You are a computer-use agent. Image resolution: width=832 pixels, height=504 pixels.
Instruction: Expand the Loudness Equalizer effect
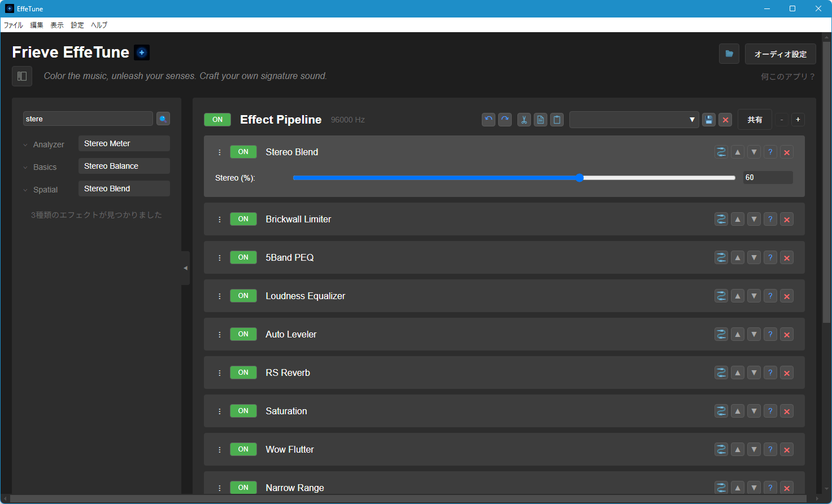pyautogui.click(x=306, y=296)
